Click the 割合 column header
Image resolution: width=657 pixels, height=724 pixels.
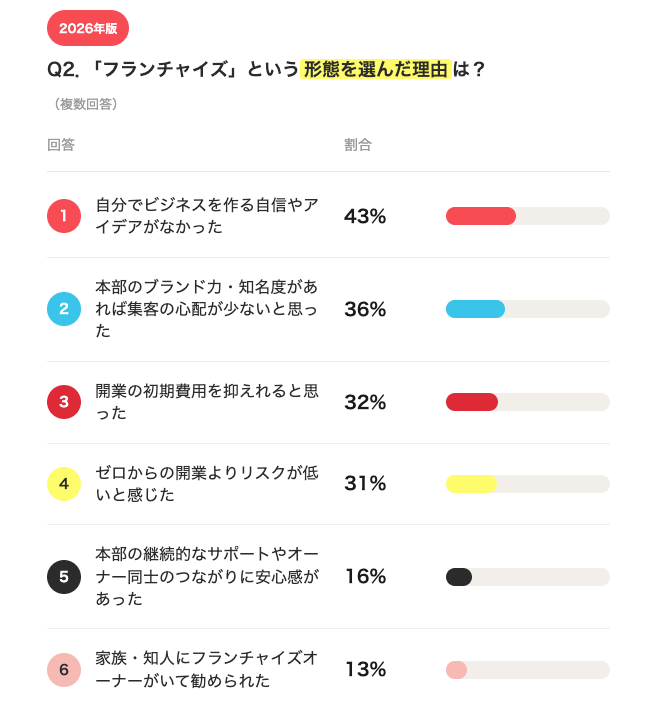358,145
